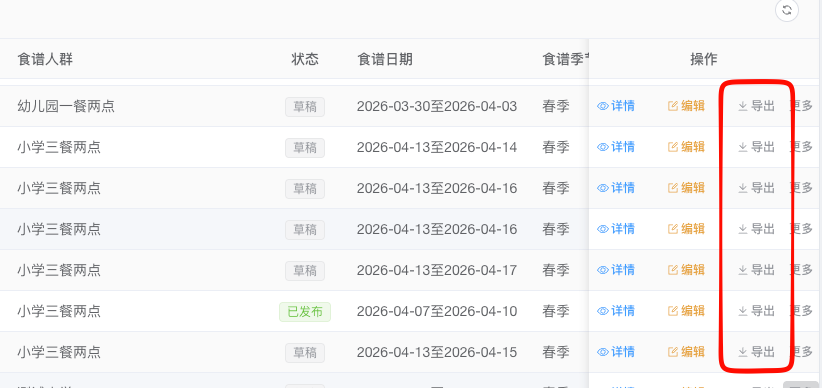Click 春季 in the 幼儿园一餐两点 row
Image resolution: width=822 pixels, height=388 pixels.
coord(556,106)
